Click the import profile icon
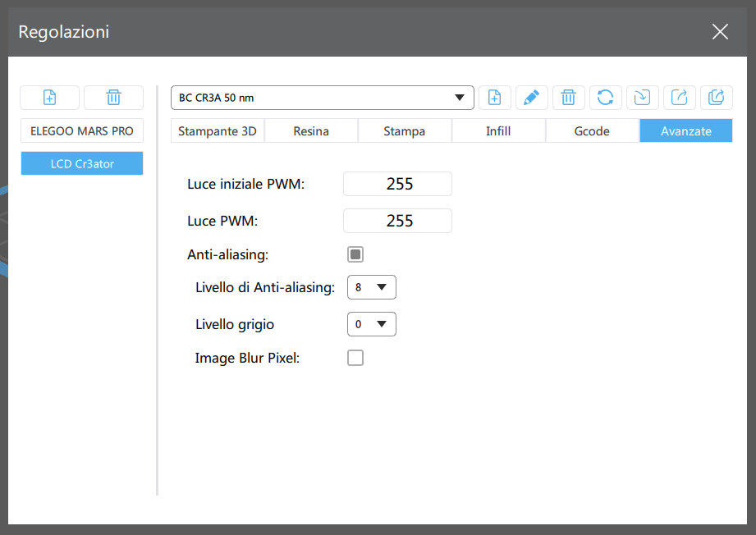Image resolution: width=756 pixels, height=535 pixels. 642,98
